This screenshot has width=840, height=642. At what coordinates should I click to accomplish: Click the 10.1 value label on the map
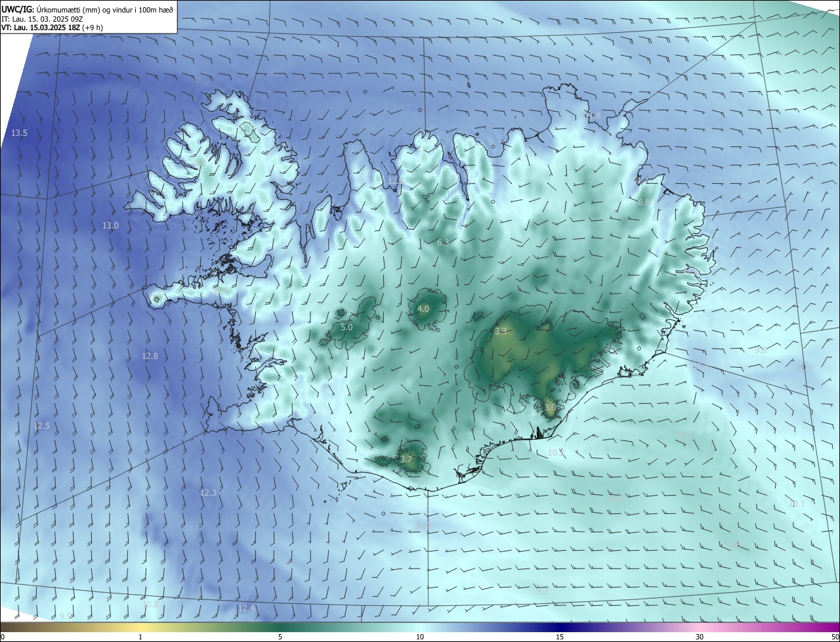point(796,504)
